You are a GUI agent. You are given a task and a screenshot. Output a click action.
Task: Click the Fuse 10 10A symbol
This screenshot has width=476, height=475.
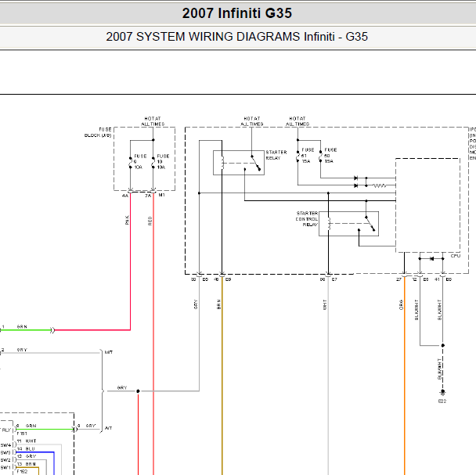pyautogui.click(x=153, y=163)
